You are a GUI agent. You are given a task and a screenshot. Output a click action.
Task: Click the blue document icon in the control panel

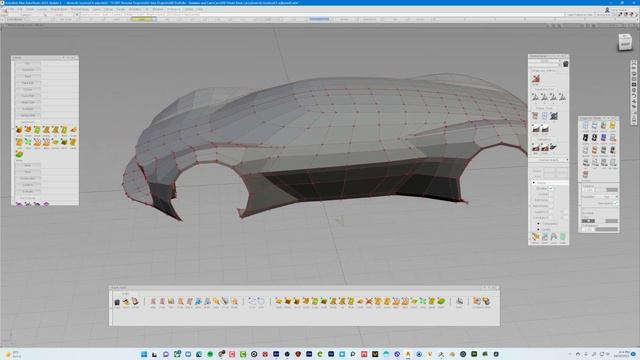[544, 116]
